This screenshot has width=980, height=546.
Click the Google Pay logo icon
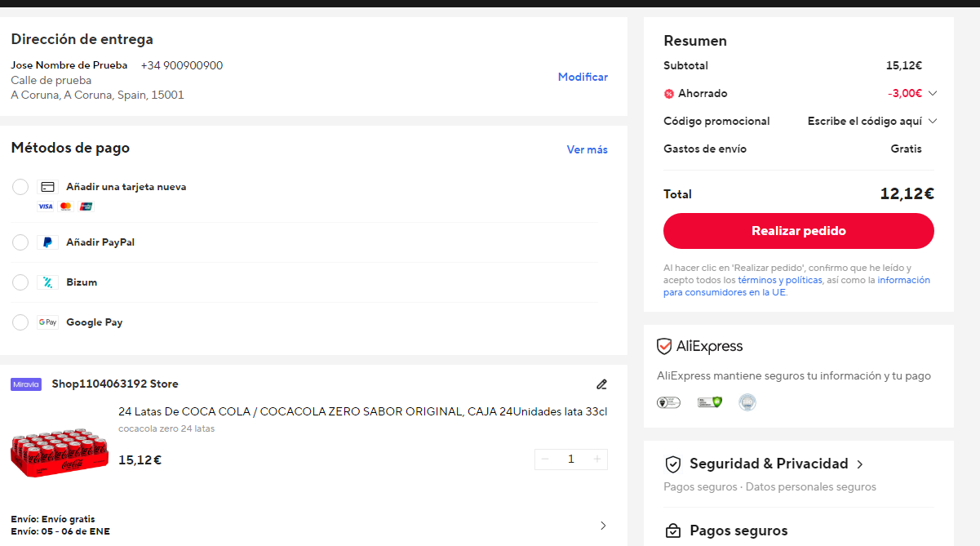(47, 322)
